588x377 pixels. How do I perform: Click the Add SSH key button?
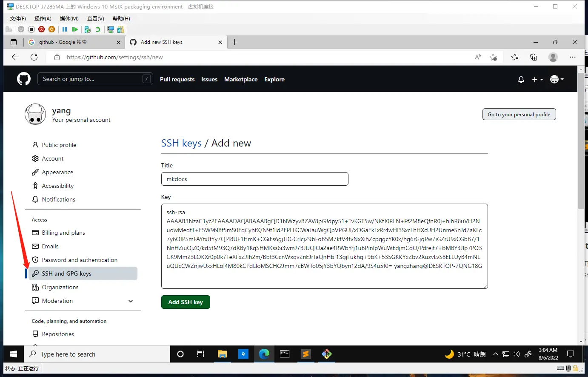tap(186, 302)
